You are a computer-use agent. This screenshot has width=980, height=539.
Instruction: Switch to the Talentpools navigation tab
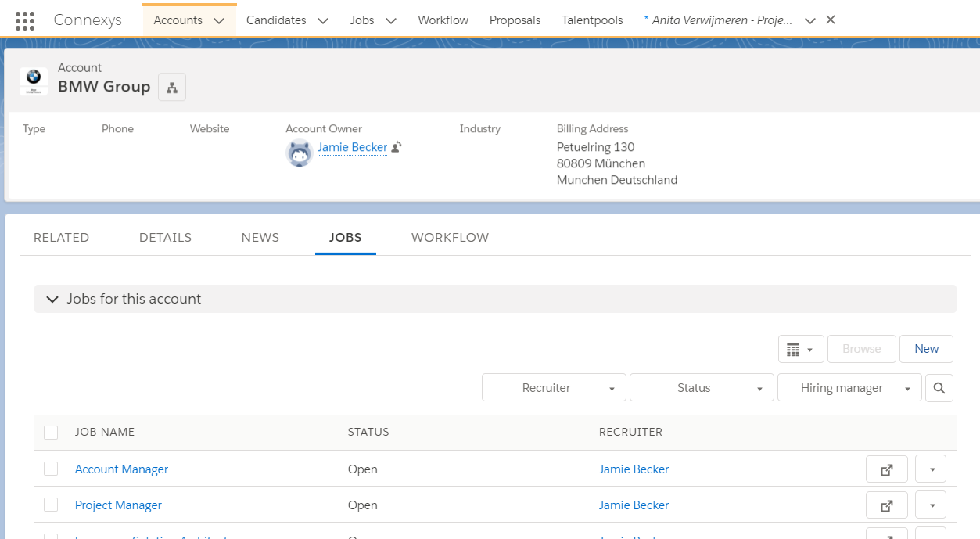[x=592, y=20]
